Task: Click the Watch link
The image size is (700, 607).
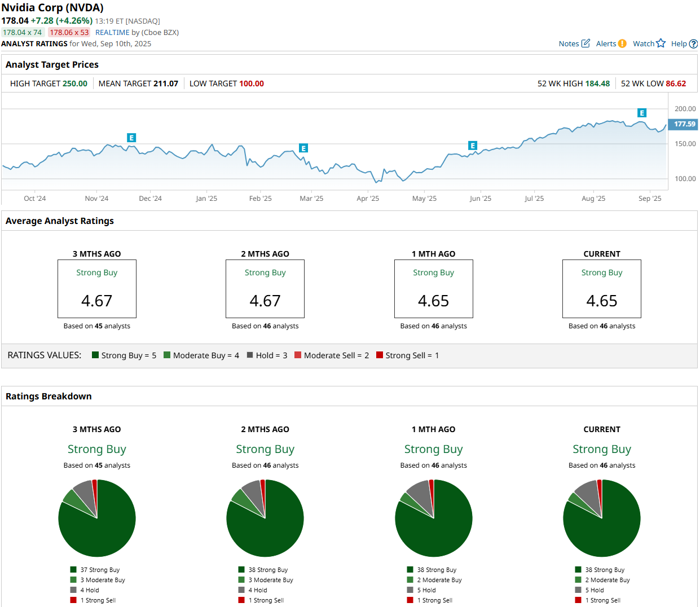Action: (644, 43)
